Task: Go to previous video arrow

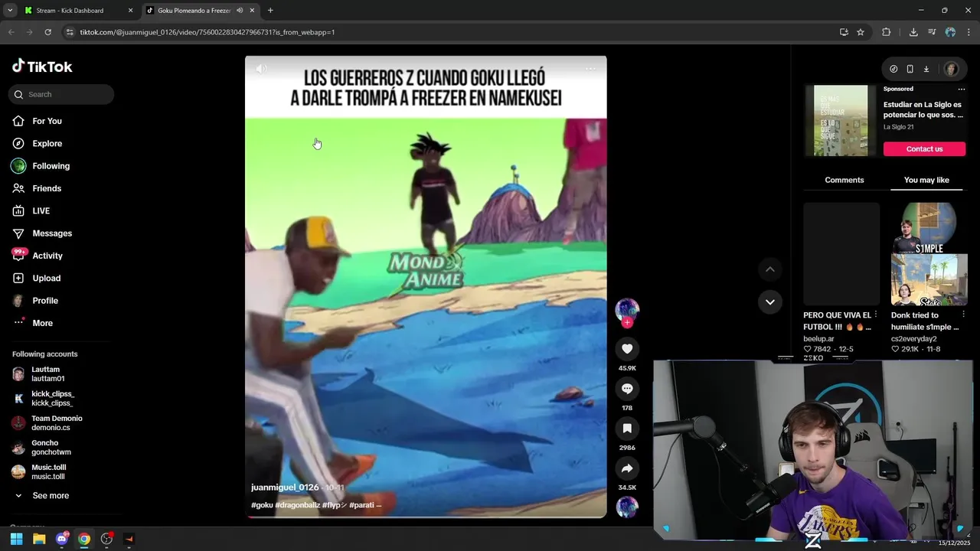Action: [x=770, y=269]
